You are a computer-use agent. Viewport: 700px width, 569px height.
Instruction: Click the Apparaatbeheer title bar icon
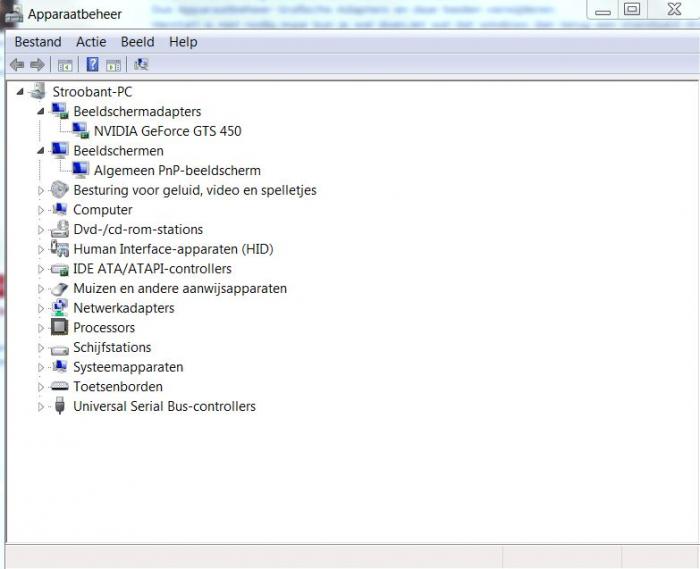pos(13,13)
